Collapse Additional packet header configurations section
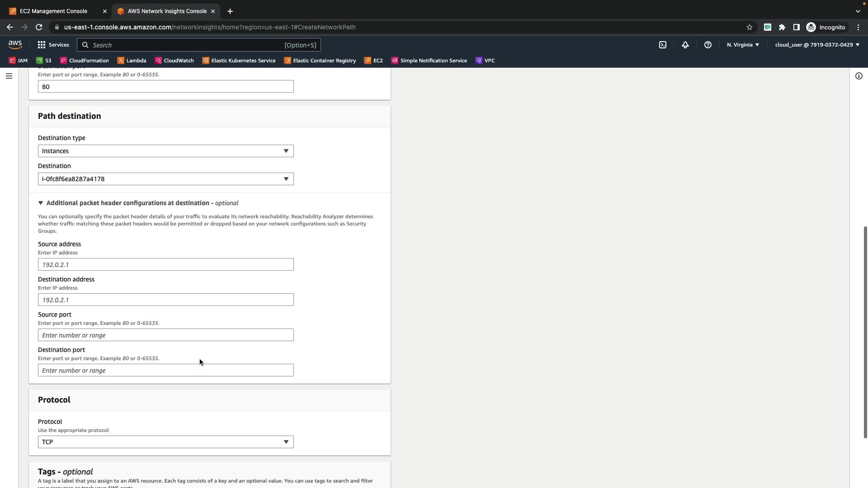Screen dimensions: 868x488 point(41,203)
